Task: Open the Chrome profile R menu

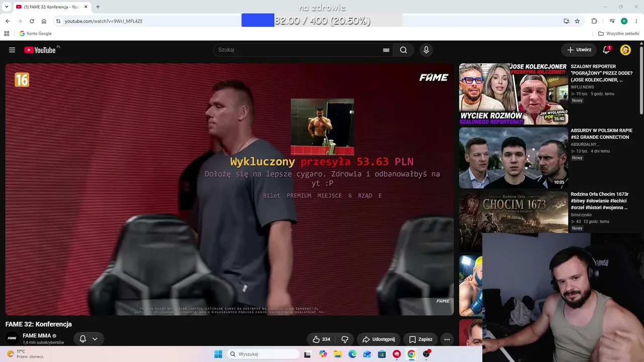Action: click(x=624, y=21)
